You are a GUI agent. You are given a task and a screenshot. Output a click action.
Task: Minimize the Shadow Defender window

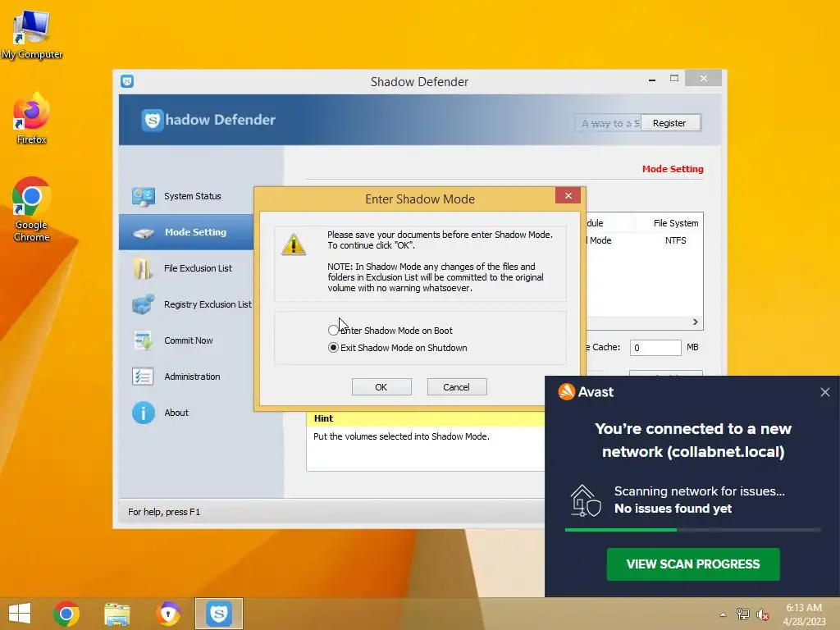[x=652, y=80]
